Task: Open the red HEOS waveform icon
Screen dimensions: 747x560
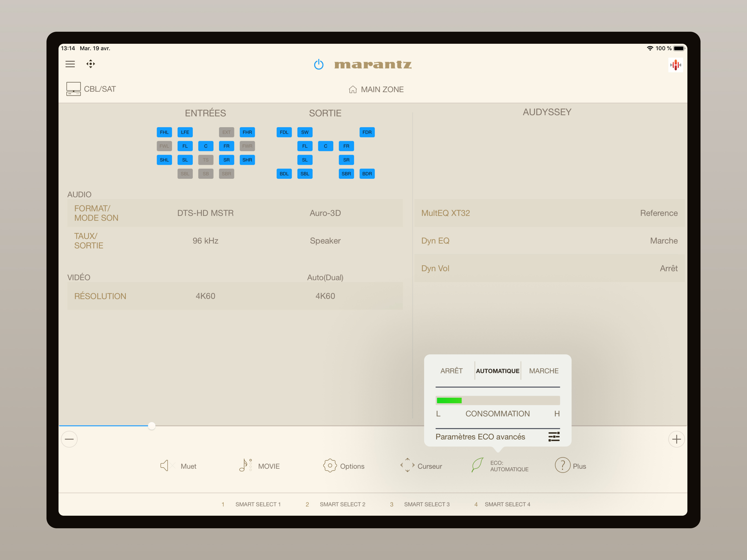Action: (675, 65)
